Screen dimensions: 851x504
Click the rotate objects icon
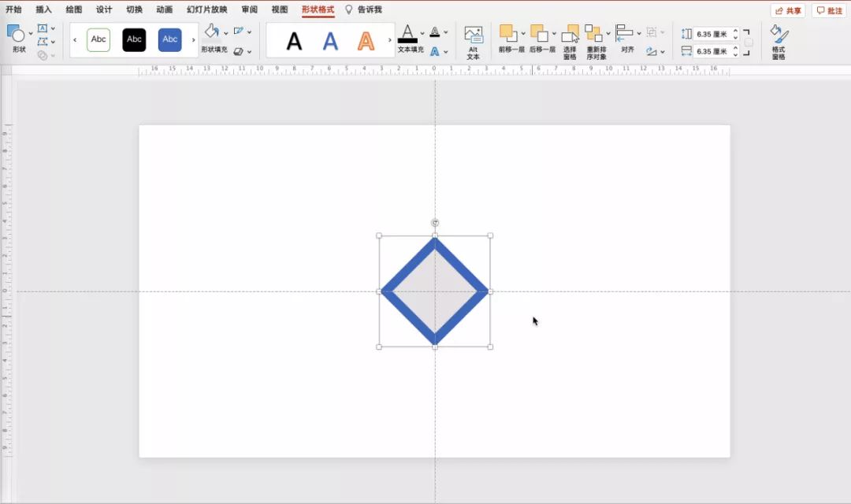[x=652, y=51]
